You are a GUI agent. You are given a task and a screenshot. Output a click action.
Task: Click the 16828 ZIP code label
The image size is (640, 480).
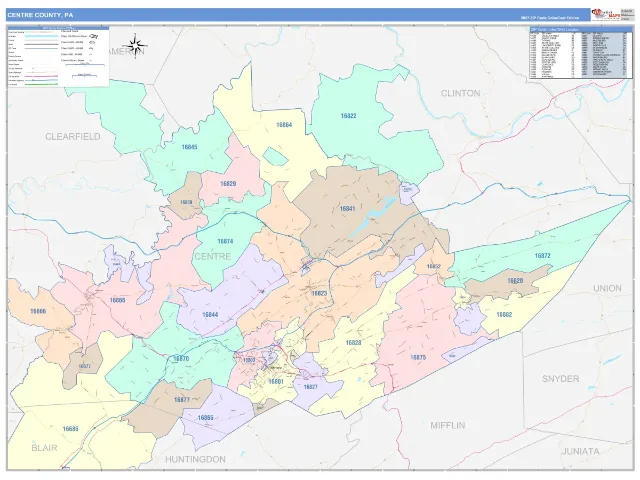[353, 342]
